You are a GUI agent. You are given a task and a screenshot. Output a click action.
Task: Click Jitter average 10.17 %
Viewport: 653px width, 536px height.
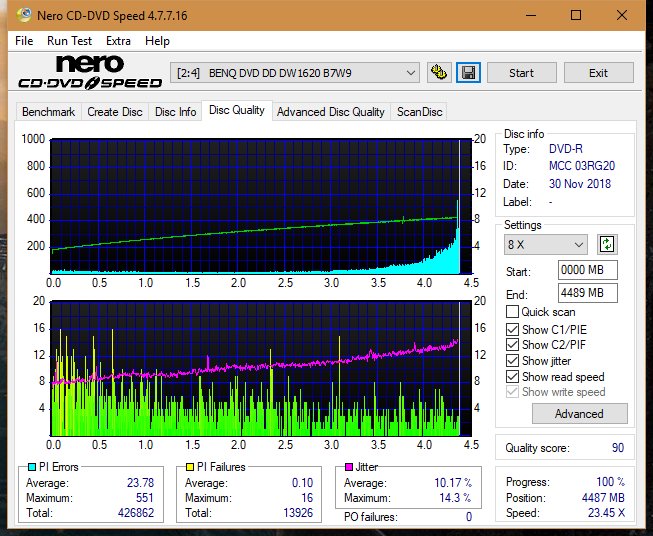pyautogui.click(x=453, y=483)
